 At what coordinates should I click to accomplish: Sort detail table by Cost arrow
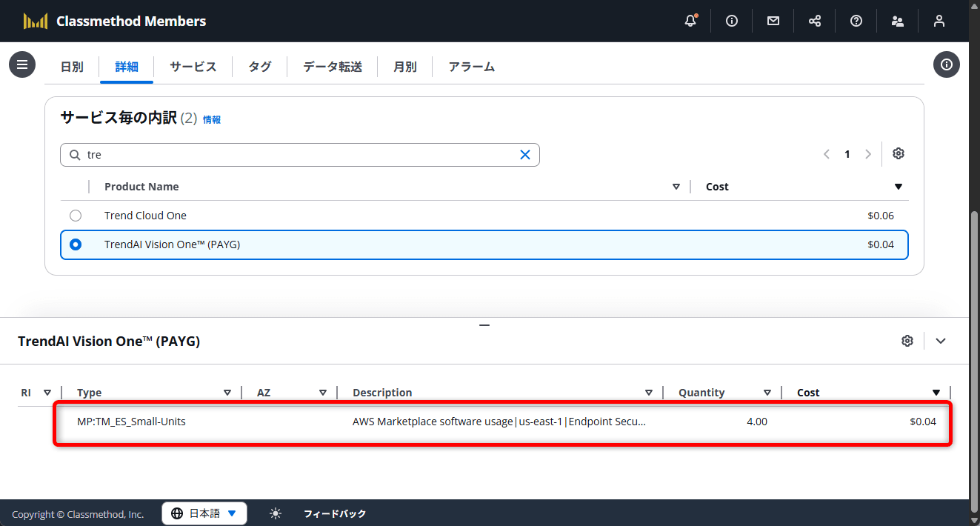click(x=936, y=393)
